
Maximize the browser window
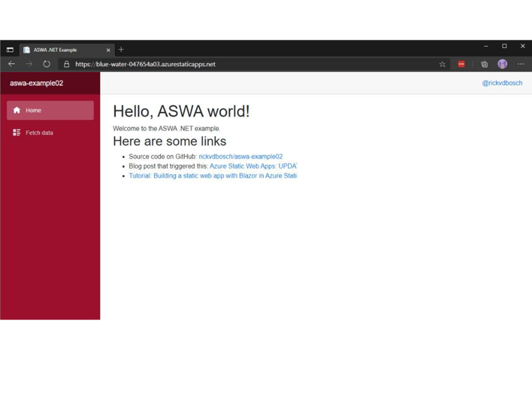[x=505, y=46]
